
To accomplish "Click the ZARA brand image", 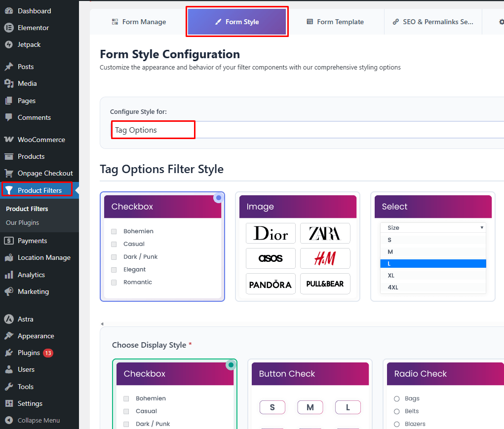I will tap(325, 233).
